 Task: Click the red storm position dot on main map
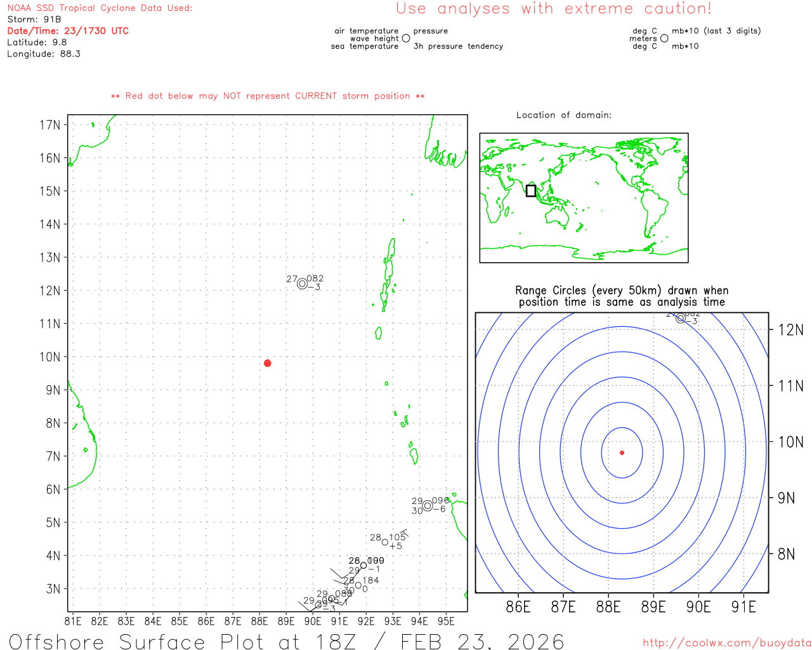point(268,363)
